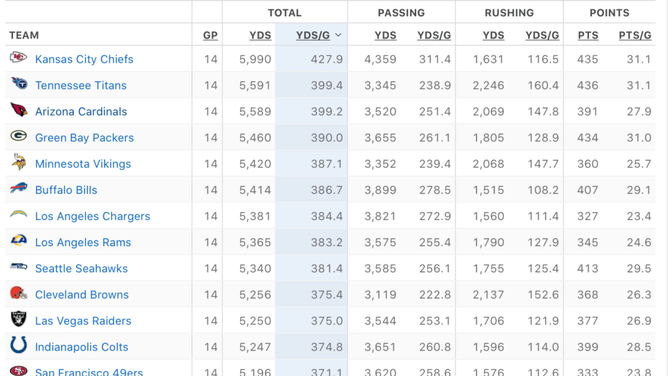The width and height of the screenshot is (668, 376).
Task: Click the Arizona Cardinals logo icon
Action: coord(19,110)
